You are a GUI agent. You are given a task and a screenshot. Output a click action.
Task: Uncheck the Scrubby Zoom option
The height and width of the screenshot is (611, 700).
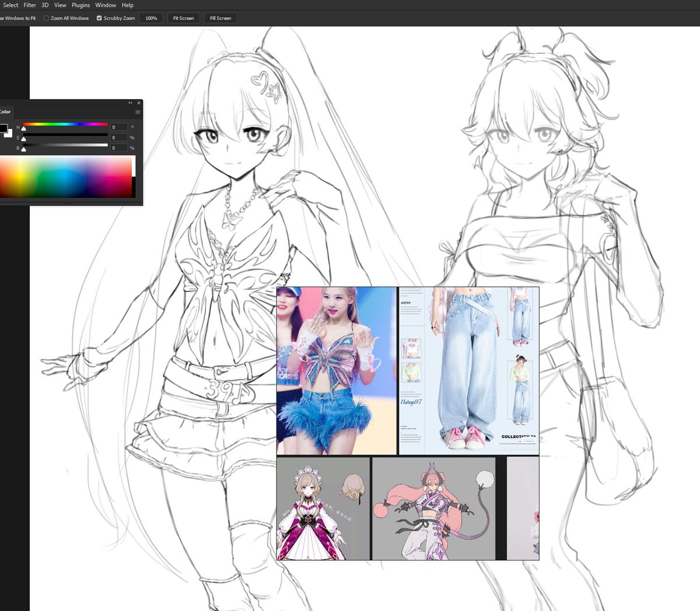coord(99,18)
